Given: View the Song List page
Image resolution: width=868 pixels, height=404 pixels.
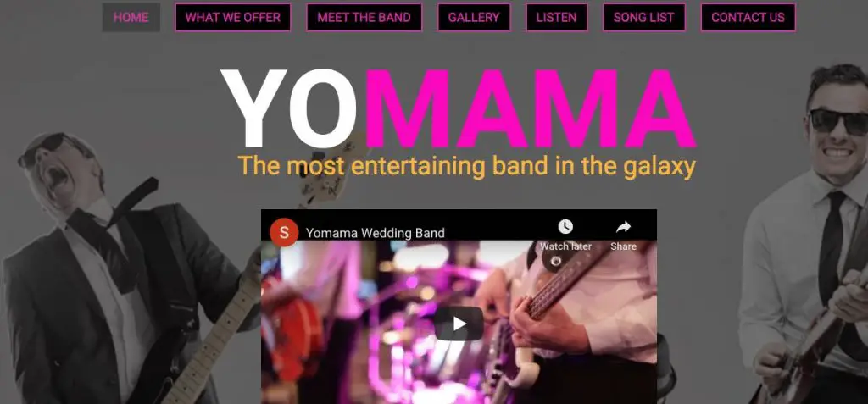Looking at the screenshot, I should (644, 17).
